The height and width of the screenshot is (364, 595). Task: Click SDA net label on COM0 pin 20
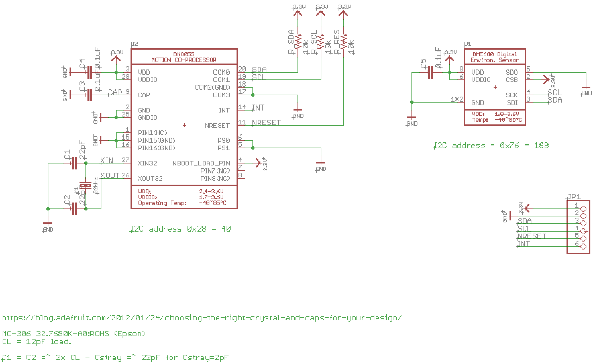(x=259, y=69)
